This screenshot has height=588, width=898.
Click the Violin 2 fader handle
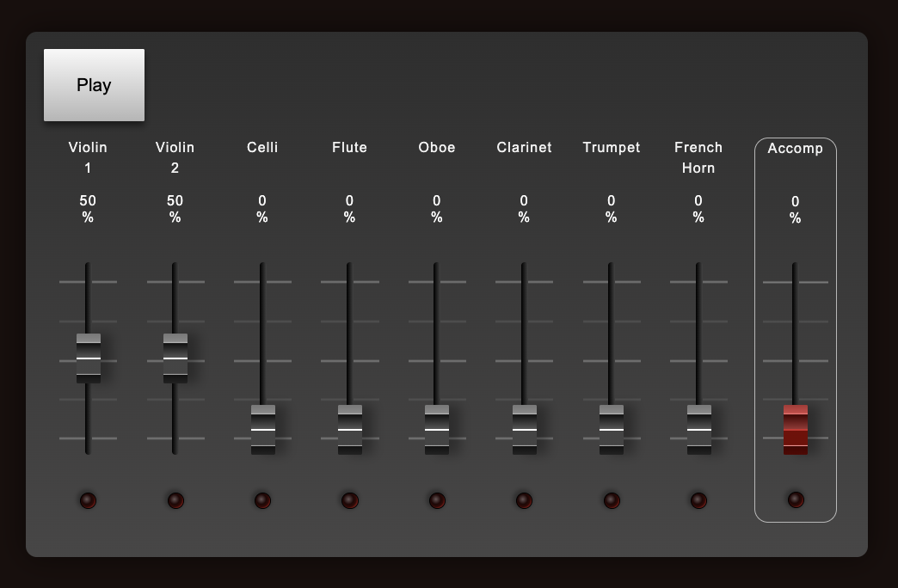(175, 358)
